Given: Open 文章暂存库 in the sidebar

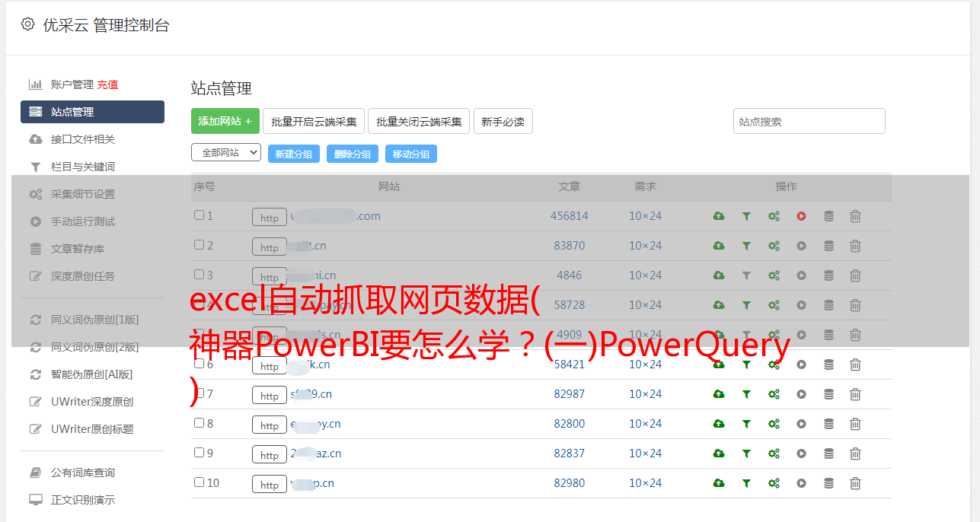Looking at the screenshot, I should click(78, 249).
